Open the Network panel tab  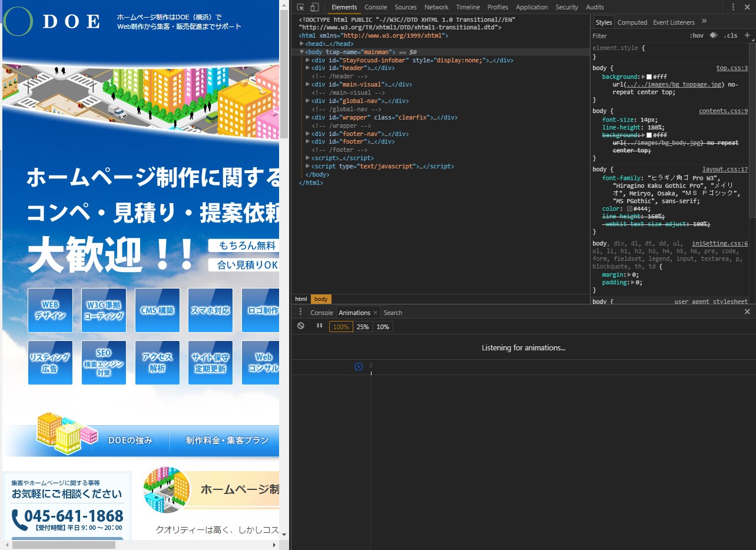pyautogui.click(x=436, y=7)
